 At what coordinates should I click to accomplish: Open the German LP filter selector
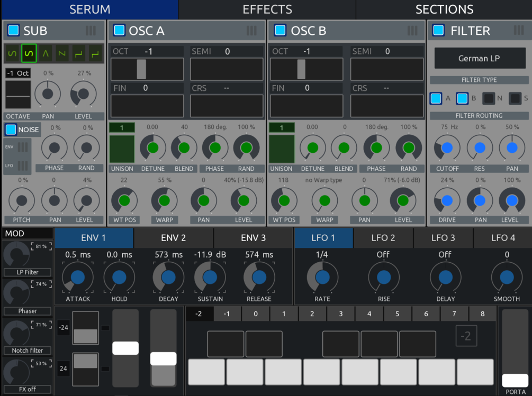coord(479,58)
